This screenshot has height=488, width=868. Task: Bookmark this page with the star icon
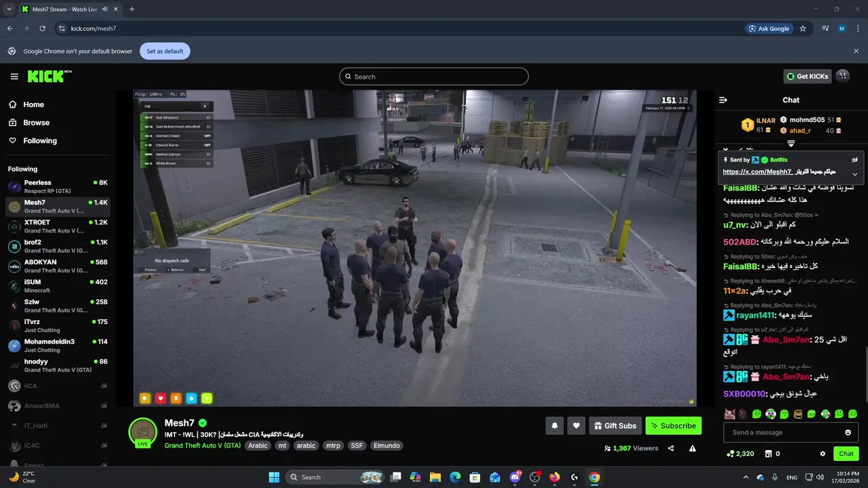pyautogui.click(x=803, y=28)
